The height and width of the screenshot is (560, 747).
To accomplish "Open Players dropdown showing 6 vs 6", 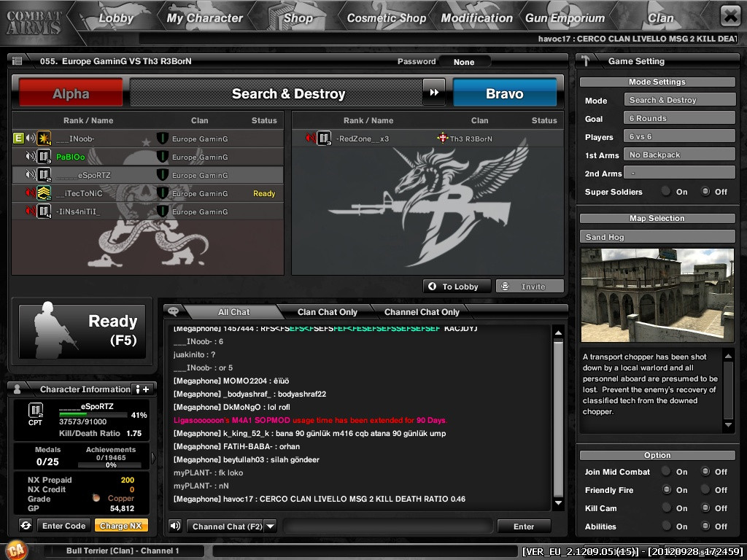I will click(x=680, y=136).
